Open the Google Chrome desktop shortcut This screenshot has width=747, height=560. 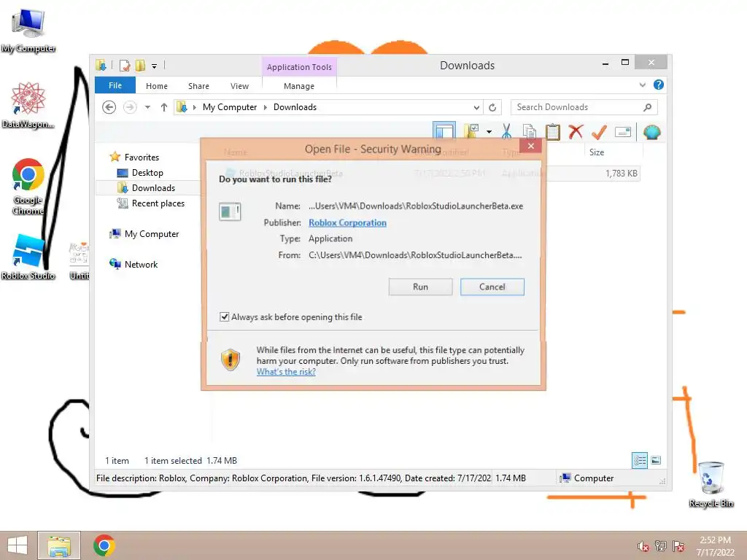[x=28, y=187]
